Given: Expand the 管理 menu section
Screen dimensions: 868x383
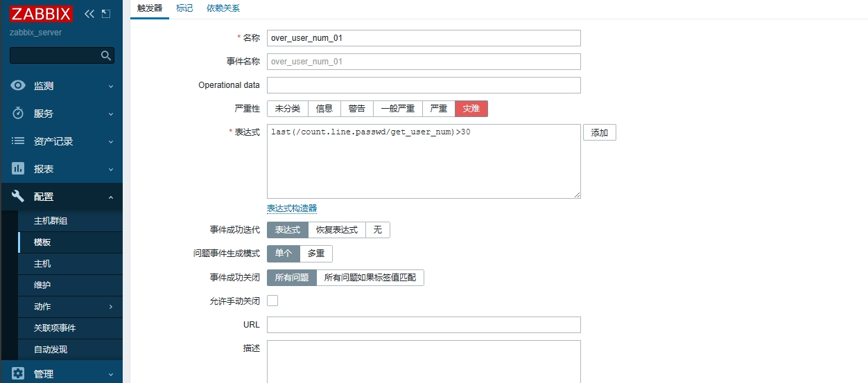Looking at the screenshot, I should 111,374.
